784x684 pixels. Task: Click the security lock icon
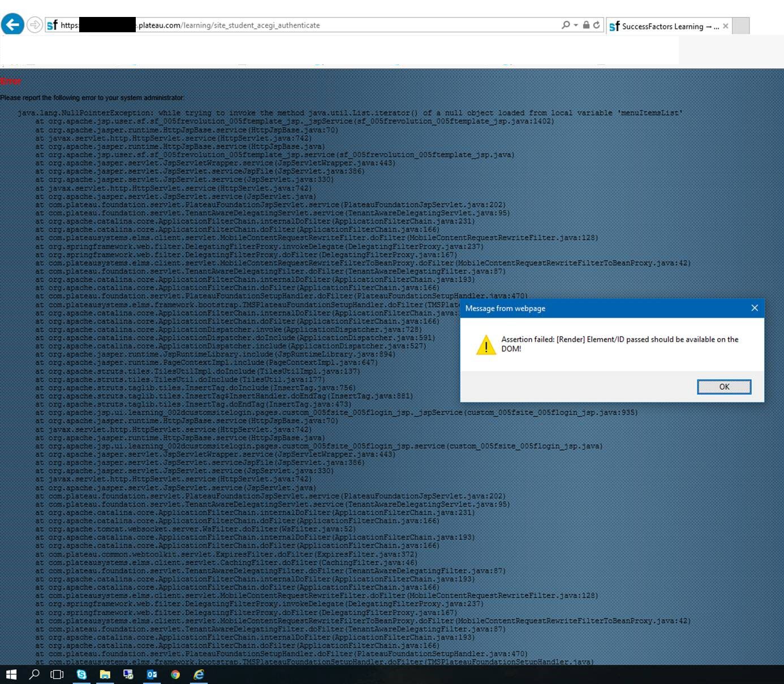tap(586, 25)
